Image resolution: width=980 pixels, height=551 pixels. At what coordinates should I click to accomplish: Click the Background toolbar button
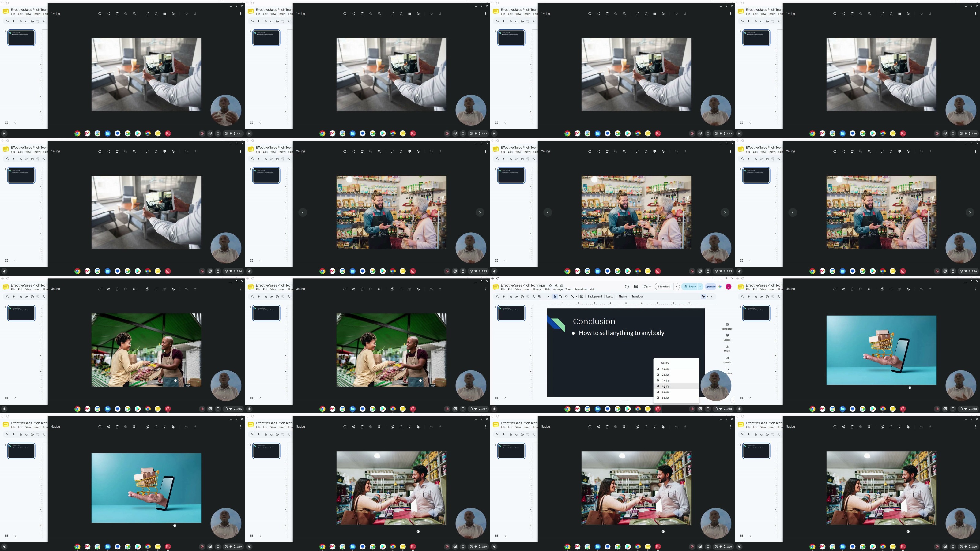point(595,297)
